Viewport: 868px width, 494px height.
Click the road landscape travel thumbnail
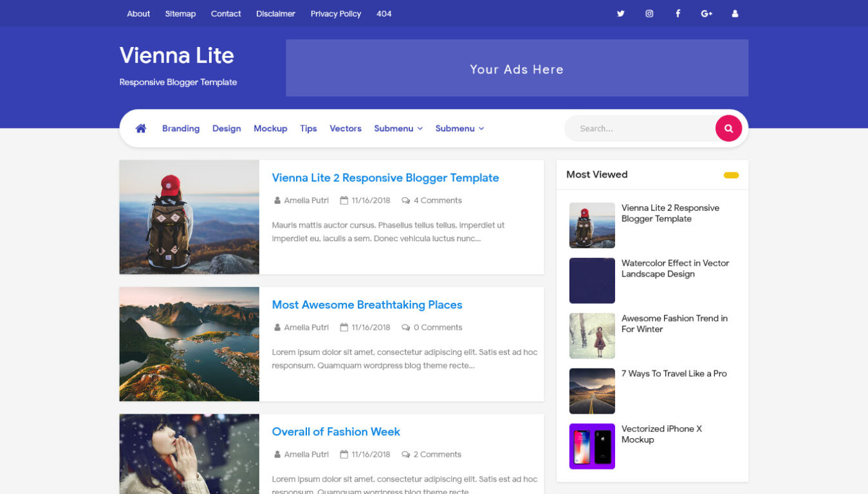pos(592,391)
